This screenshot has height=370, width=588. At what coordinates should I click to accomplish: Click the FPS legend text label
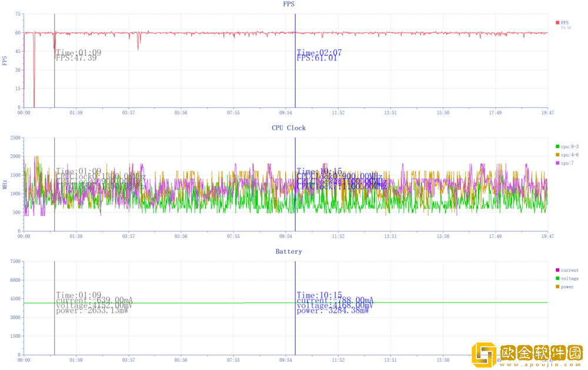pyautogui.click(x=565, y=23)
